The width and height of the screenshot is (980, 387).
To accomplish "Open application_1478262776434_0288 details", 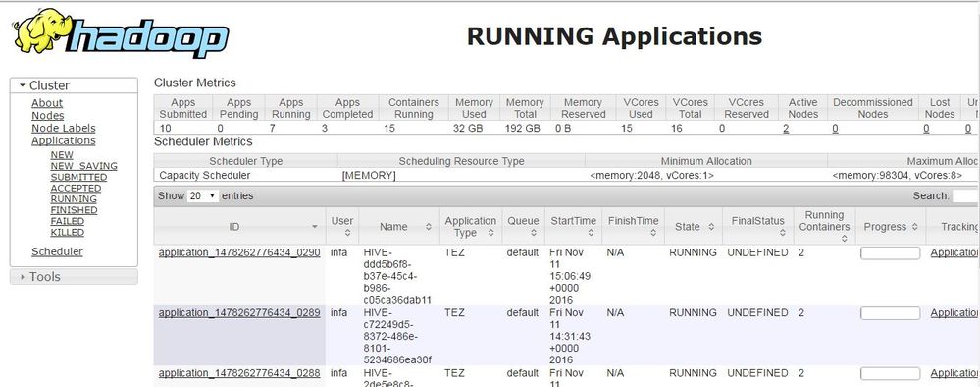I will [x=239, y=373].
